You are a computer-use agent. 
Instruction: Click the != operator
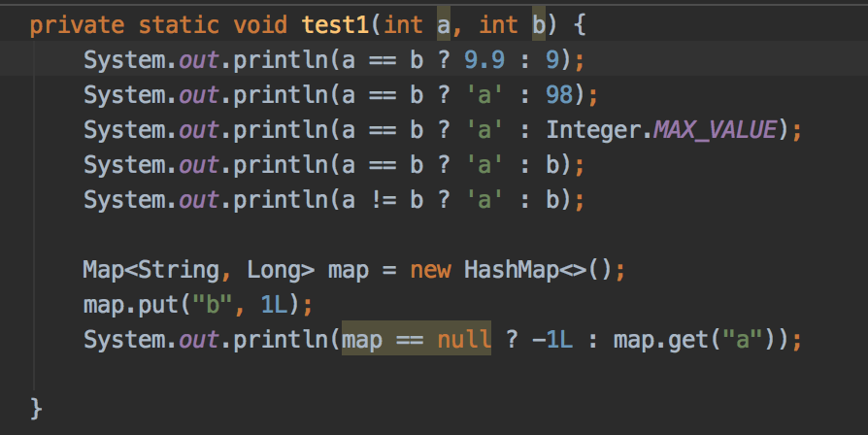pos(384,200)
